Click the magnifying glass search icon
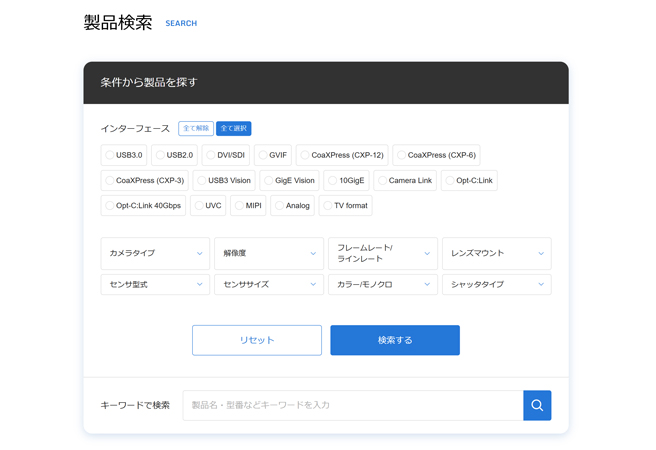 537,405
